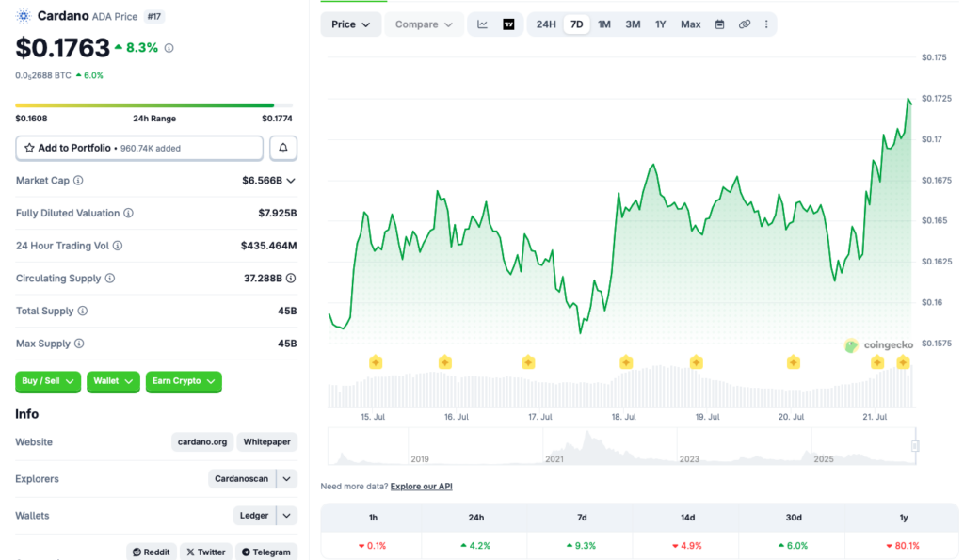This screenshot has height=560, width=964.
Task: Open the Price dropdown
Action: click(x=350, y=24)
